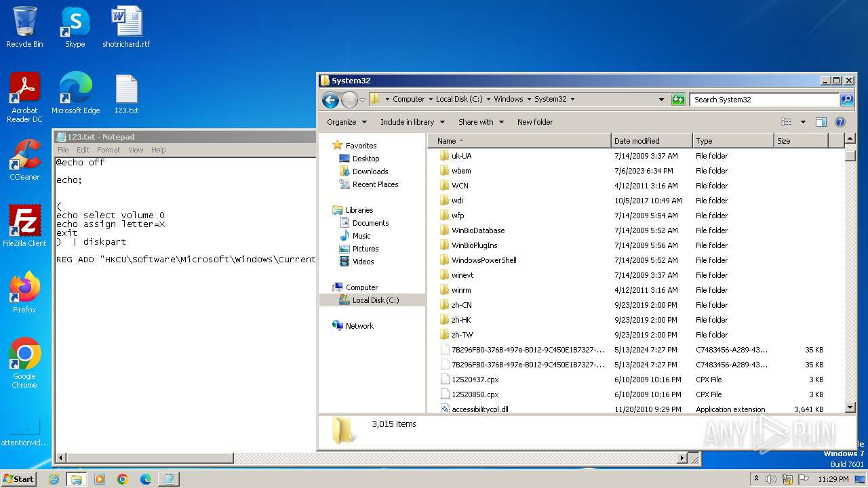Select the wbem folder row

click(x=636, y=171)
